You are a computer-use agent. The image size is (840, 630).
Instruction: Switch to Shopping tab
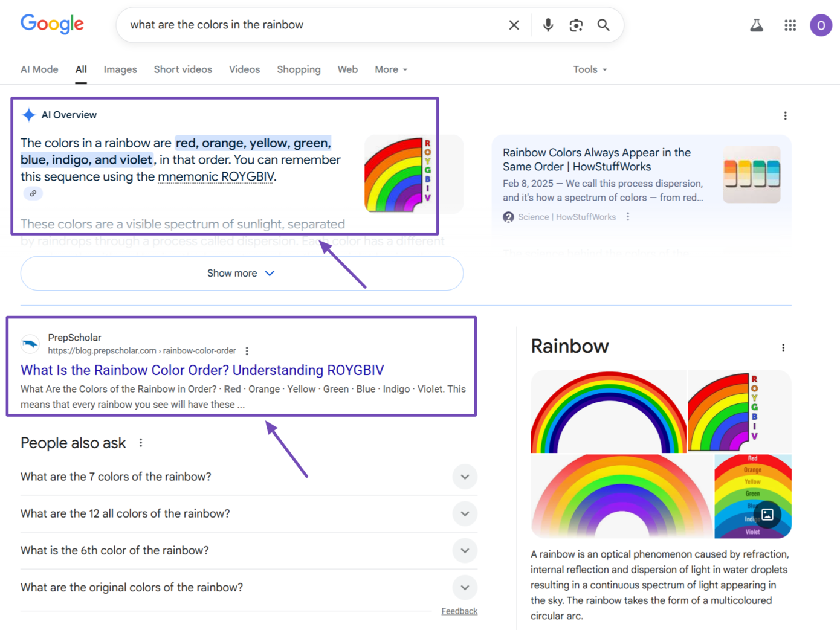[299, 69]
